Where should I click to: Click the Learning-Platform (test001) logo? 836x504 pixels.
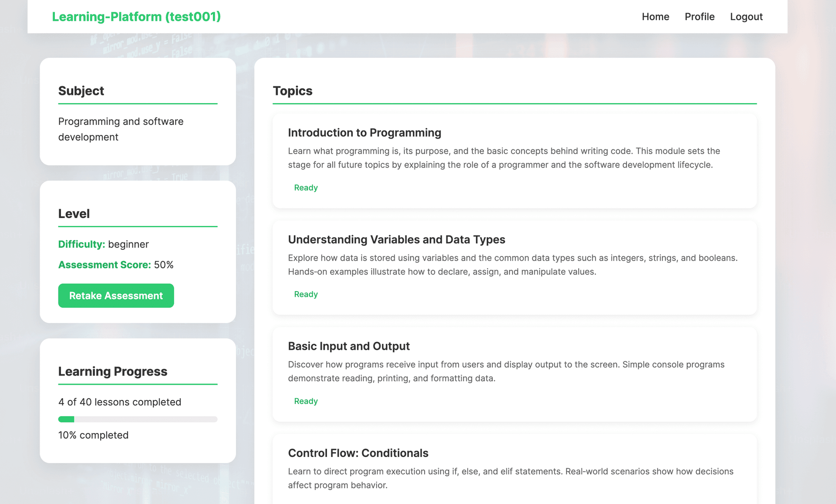point(136,17)
